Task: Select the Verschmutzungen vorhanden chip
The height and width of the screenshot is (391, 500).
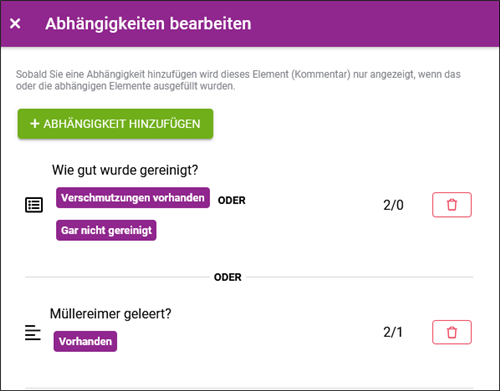Action: click(x=133, y=198)
